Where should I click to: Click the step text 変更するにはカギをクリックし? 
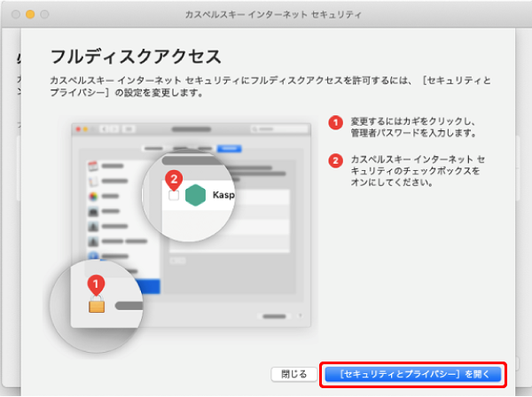pyautogui.click(x=413, y=121)
